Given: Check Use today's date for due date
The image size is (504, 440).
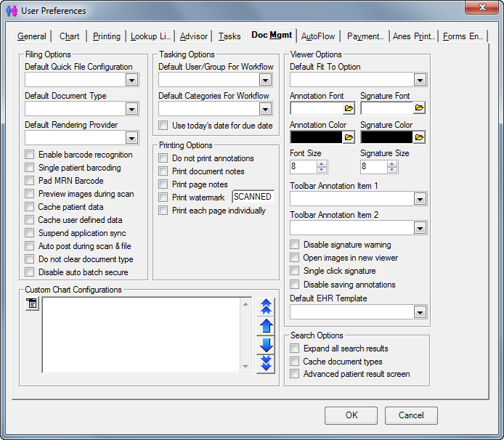Looking at the screenshot, I should point(163,126).
